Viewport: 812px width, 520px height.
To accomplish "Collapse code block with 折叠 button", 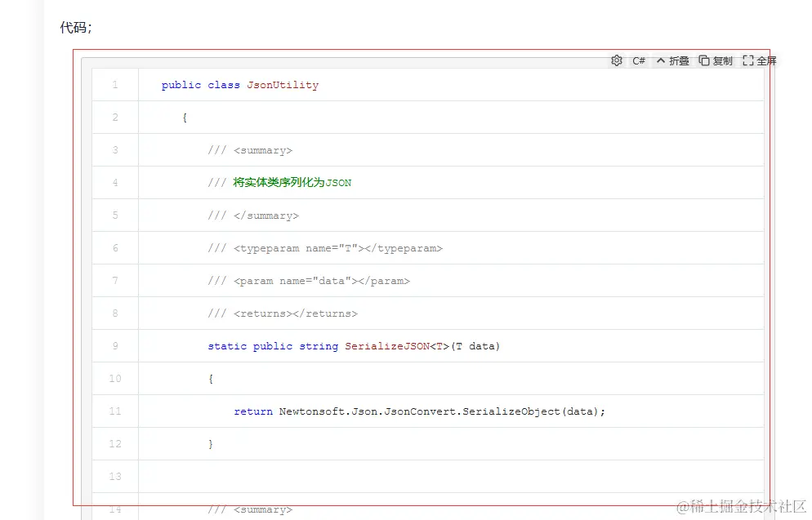I will coord(672,61).
